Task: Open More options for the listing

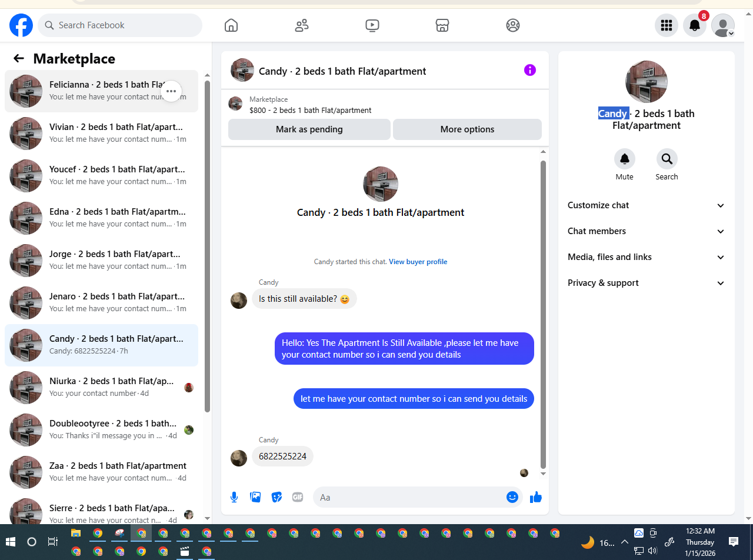Action: click(x=467, y=129)
